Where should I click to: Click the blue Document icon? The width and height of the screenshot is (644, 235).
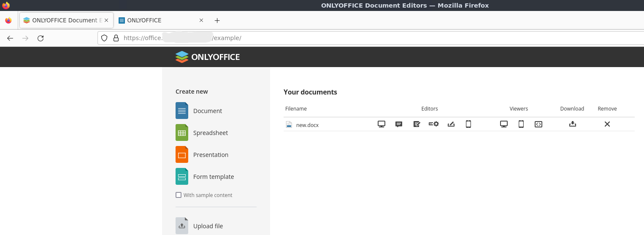pyautogui.click(x=182, y=111)
